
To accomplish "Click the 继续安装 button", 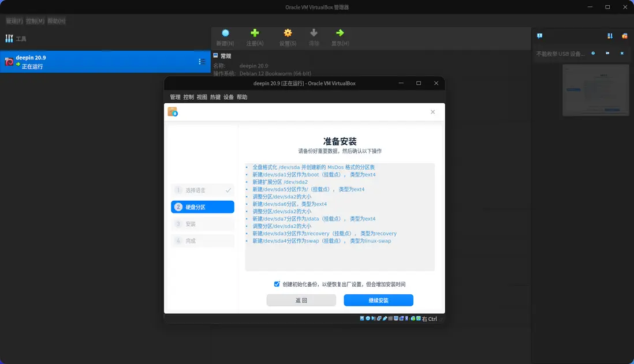I will pyautogui.click(x=379, y=300).
